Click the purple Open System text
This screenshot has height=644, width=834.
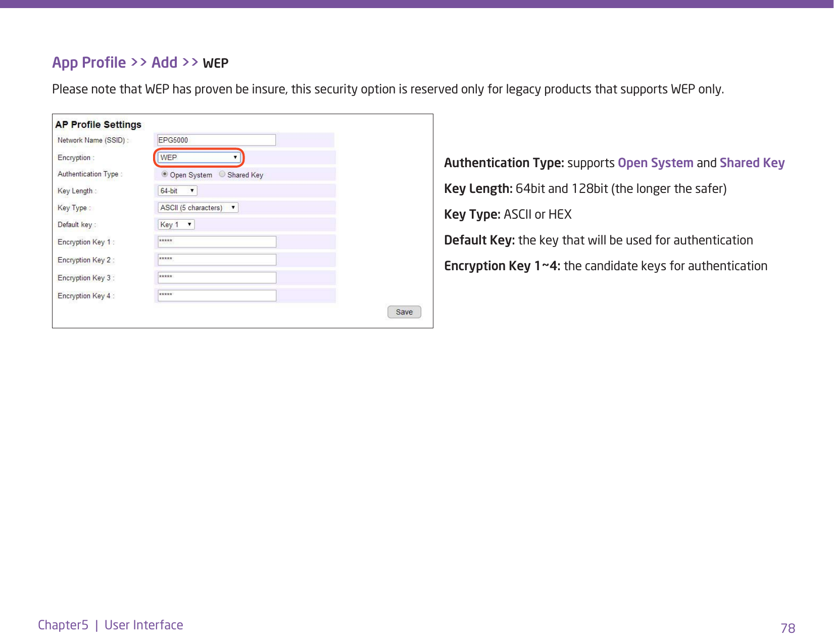pyautogui.click(x=655, y=163)
